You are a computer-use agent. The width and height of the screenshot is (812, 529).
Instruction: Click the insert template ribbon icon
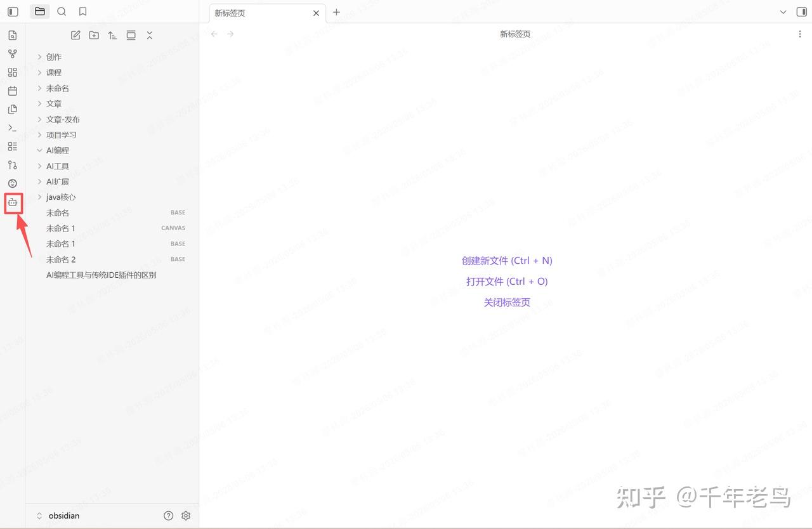13,109
